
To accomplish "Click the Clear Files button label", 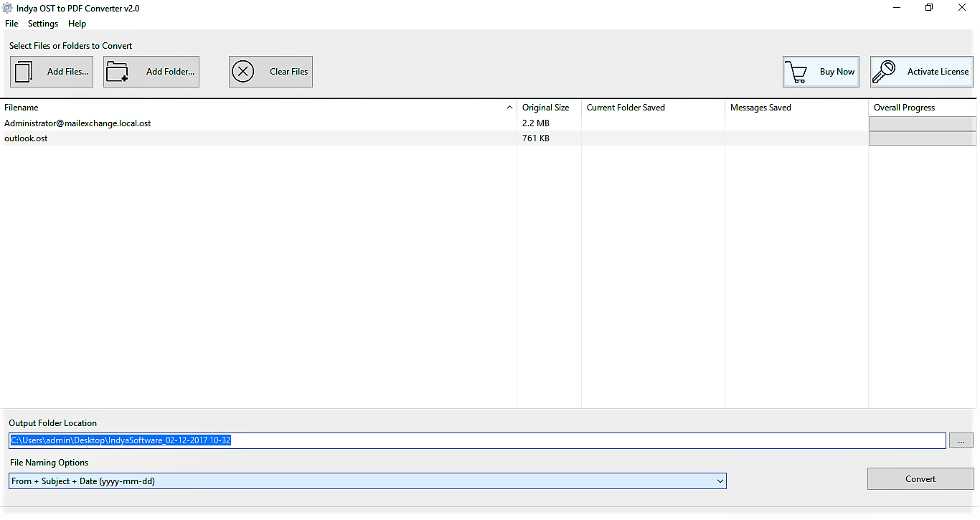I will click(x=288, y=72).
